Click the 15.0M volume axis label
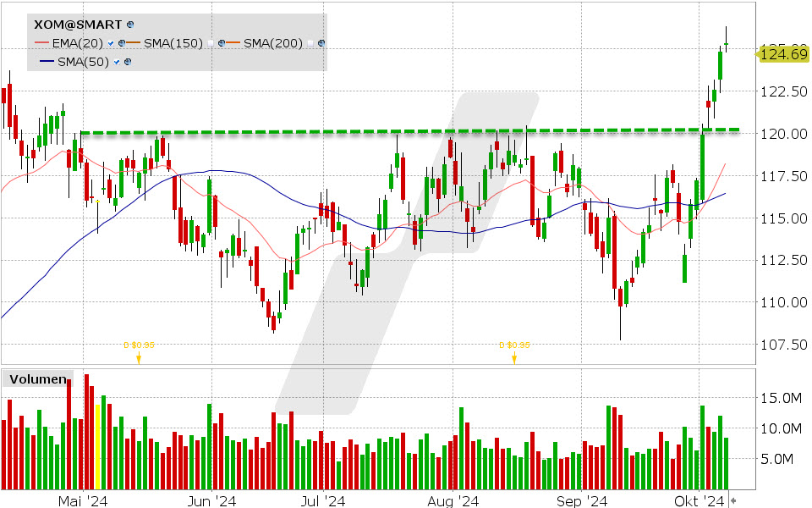The height and width of the screenshot is (508, 812). tap(781, 398)
